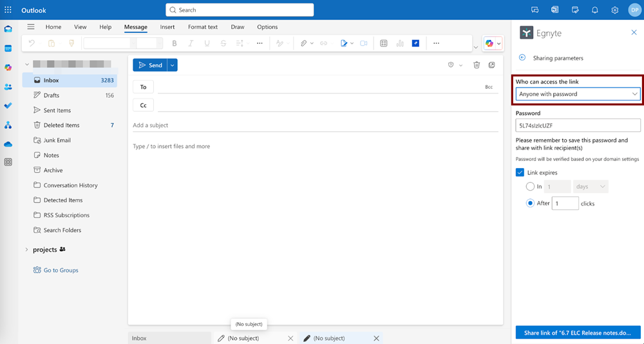Click back arrow beside Sharing parameters
Image resolution: width=644 pixels, height=344 pixels.
(522, 58)
